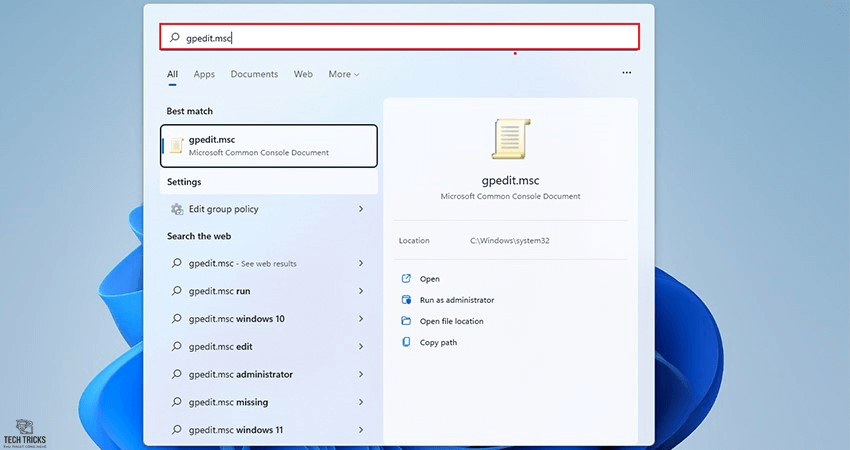Viewport: 850px width, 450px height.
Task: Expand chevron for gpedit.msc run
Action: click(361, 291)
